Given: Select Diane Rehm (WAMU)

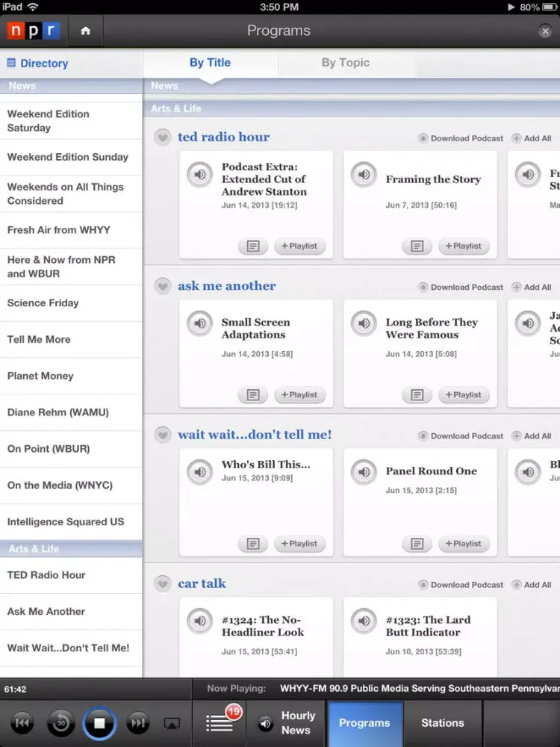Looking at the screenshot, I should tap(71, 412).
